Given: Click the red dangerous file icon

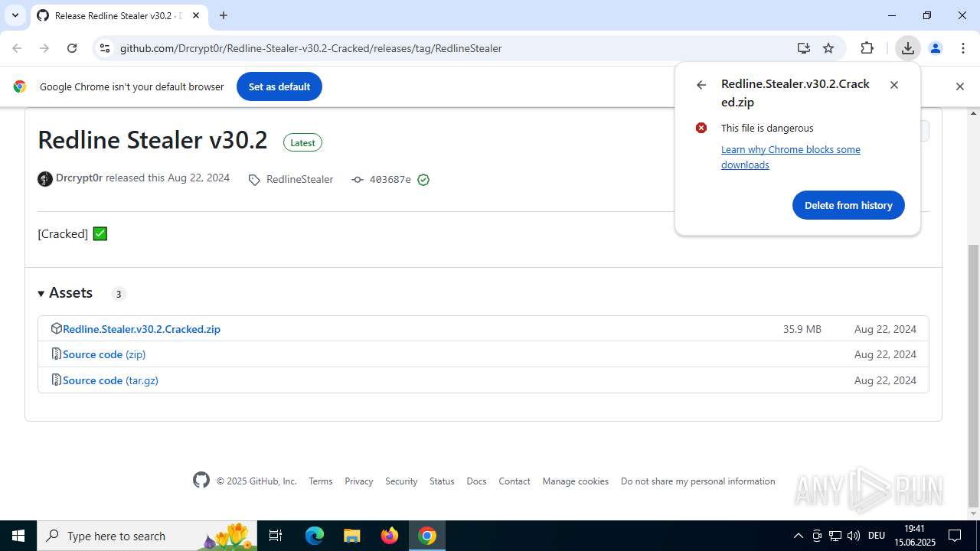Looking at the screenshot, I should coord(701,128).
